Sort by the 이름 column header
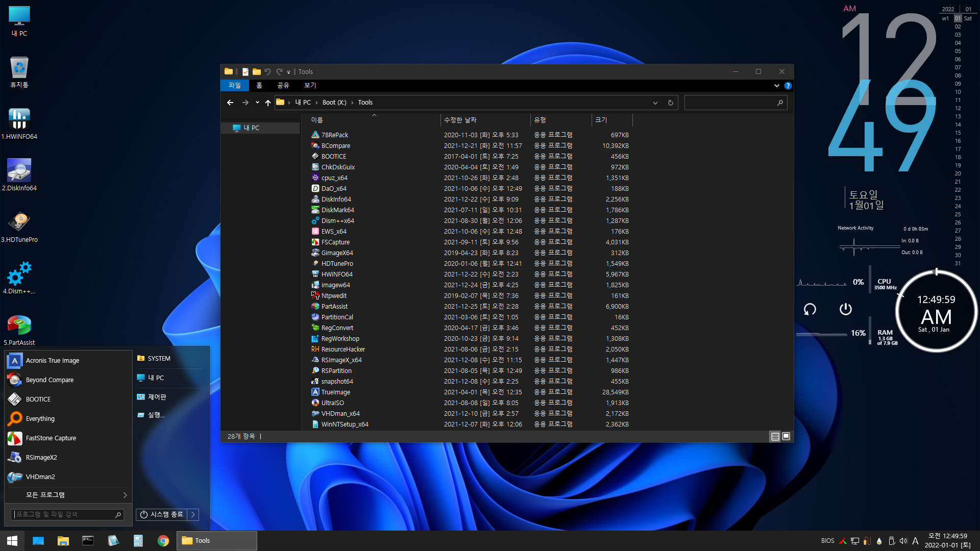Screen dimensions: 980x551 tap(374, 120)
